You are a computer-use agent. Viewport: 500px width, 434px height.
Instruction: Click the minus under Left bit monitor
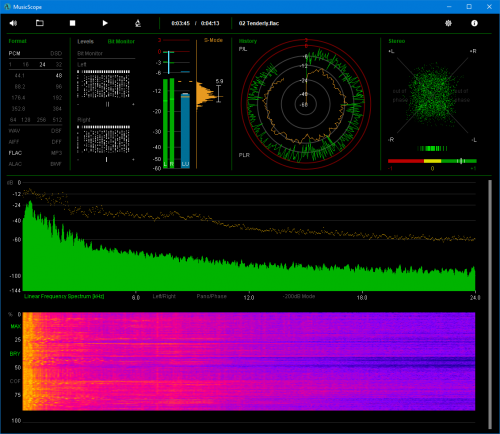pyautogui.click(x=78, y=104)
